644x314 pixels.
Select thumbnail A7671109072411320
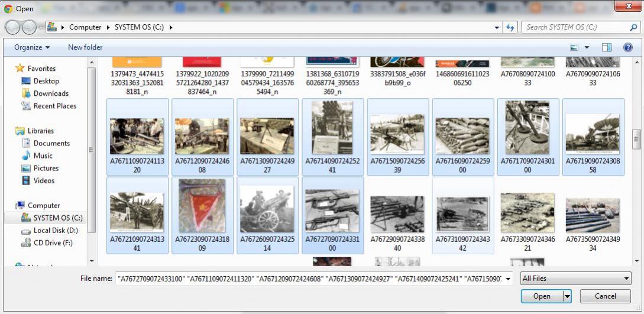pyautogui.click(x=137, y=137)
